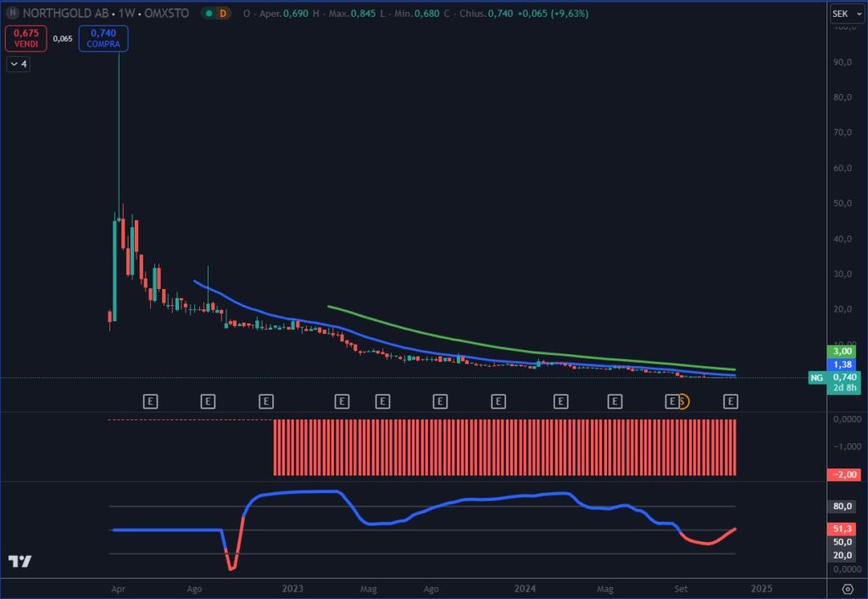Click the orange D delayed data badge

[x=223, y=14]
